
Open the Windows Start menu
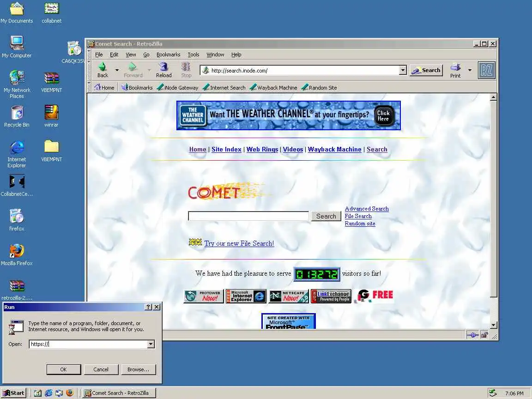point(13,393)
